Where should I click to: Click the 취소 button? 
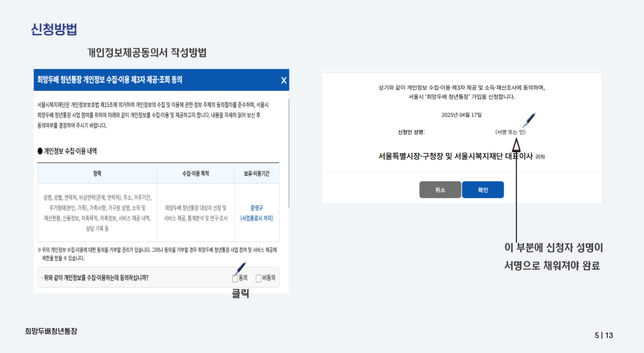coord(440,190)
